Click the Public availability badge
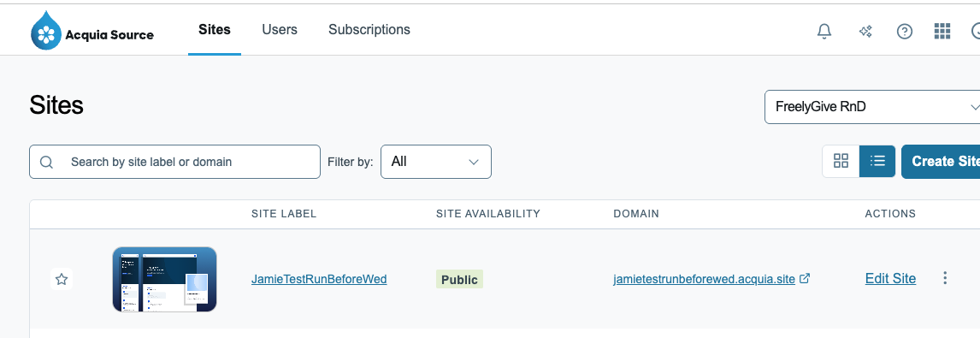The height and width of the screenshot is (338, 980). 459,279
